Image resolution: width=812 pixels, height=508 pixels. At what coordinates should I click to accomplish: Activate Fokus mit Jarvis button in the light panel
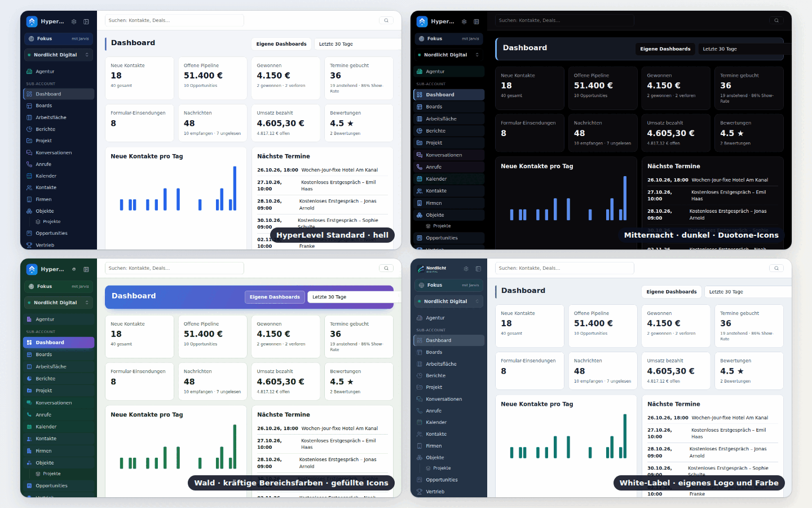59,39
